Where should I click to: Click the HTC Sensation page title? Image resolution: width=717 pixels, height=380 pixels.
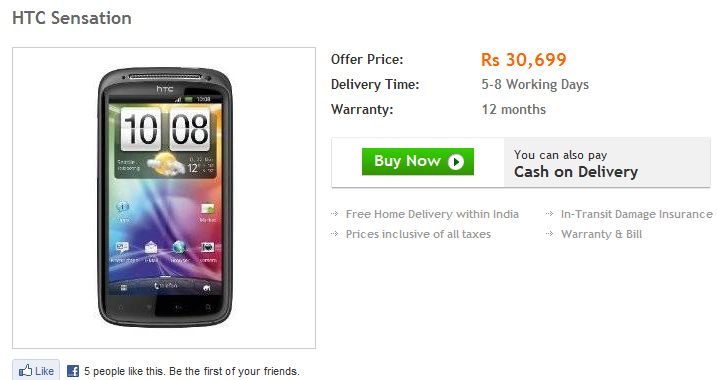(72, 18)
